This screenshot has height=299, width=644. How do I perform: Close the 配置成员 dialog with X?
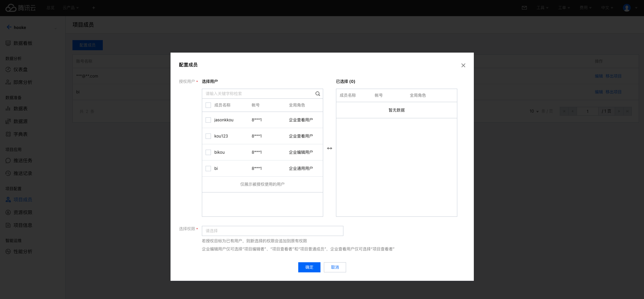(463, 65)
